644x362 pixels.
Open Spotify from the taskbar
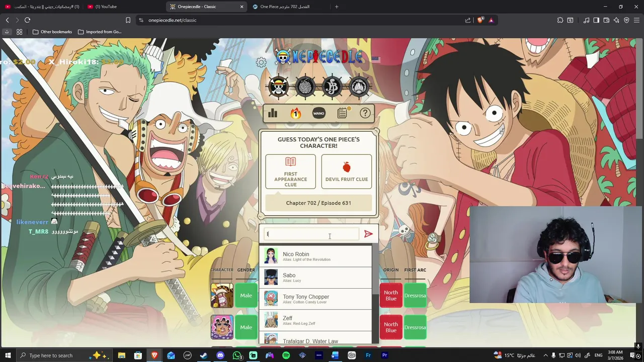tap(286, 355)
